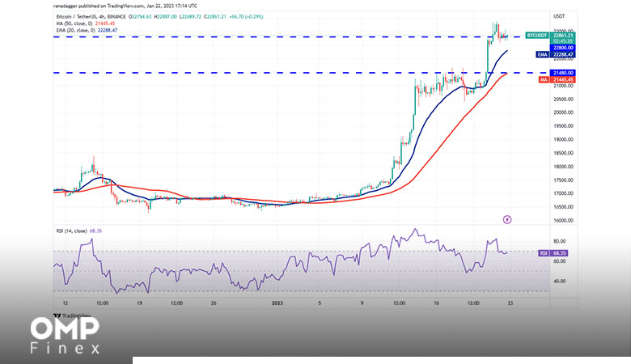Click the USDT currency label
631x364 pixels.
(559, 16)
